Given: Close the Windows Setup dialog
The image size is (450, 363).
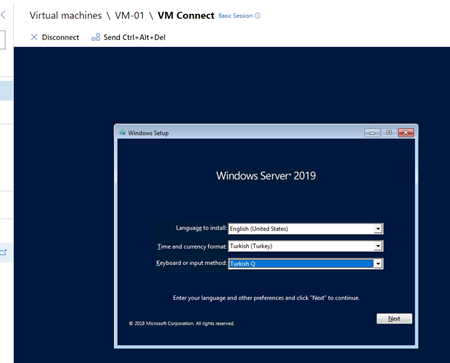Looking at the screenshot, I should tap(406, 133).
